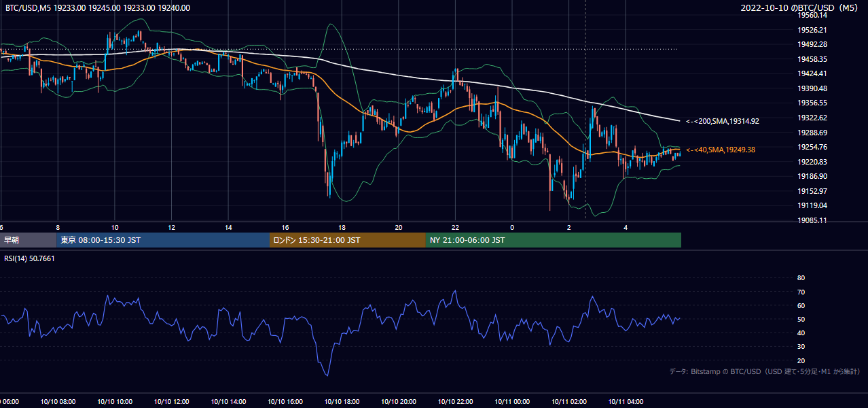The width and height of the screenshot is (868, 408).
Task: Click price axis value 19458.35
Action: (812, 59)
